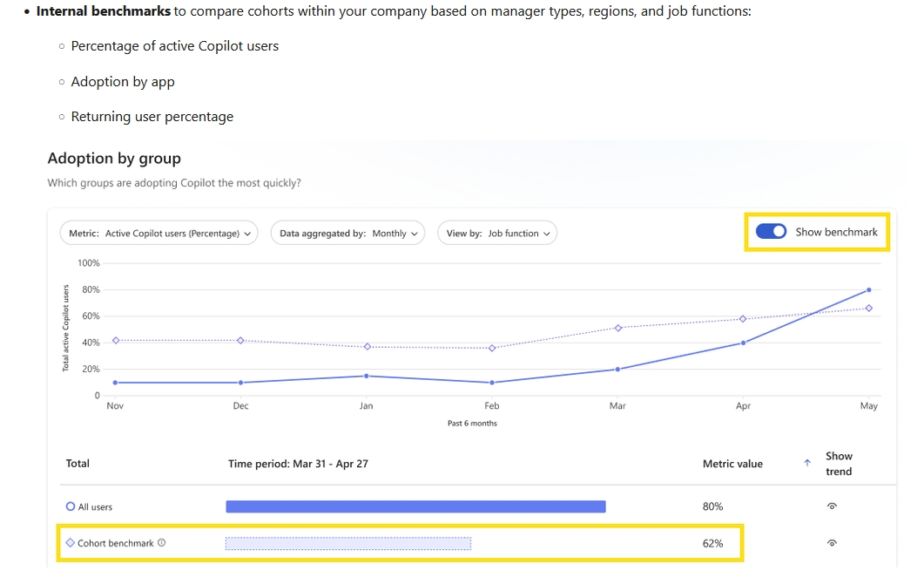The height and width of the screenshot is (577, 924).
Task: Open the View by Job function dropdown
Action: click(x=497, y=234)
